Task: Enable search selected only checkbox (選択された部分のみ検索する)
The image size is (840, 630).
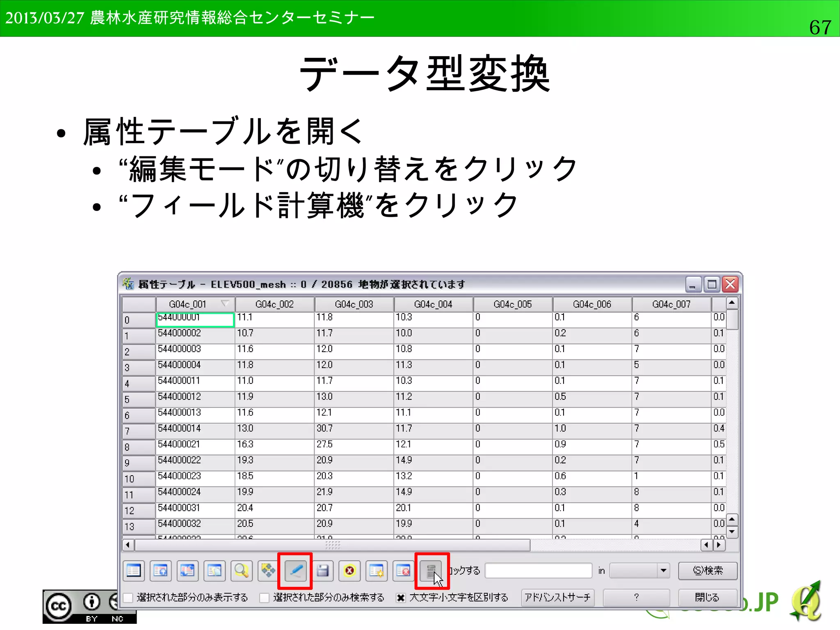Action: click(265, 598)
